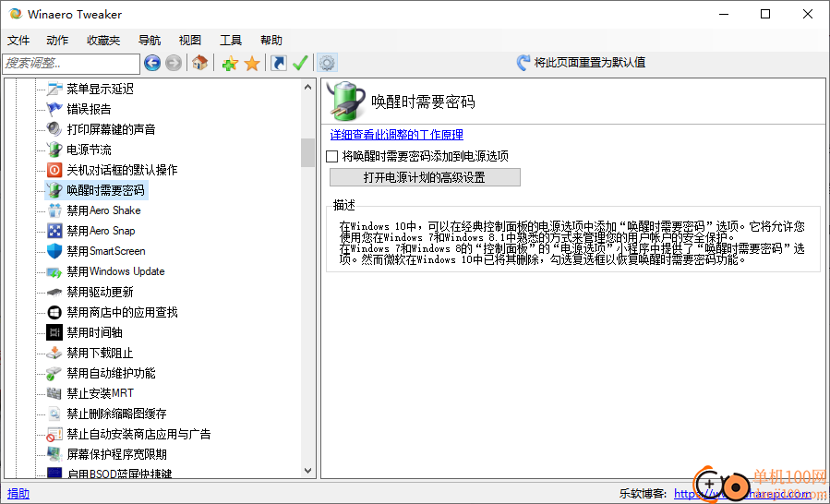Image resolution: width=830 pixels, height=504 pixels.
Task: Open the 视图 menu
Action: (x=190, y=41)
